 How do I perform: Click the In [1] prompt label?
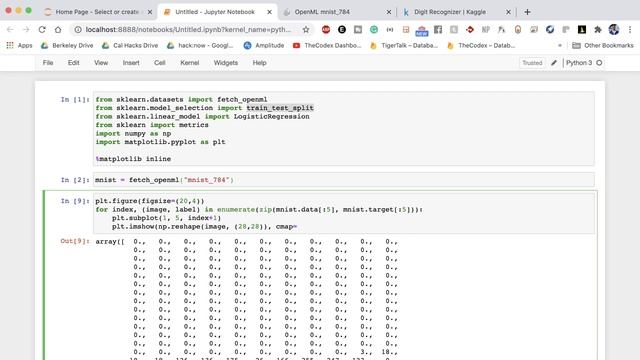pos(75,99)
